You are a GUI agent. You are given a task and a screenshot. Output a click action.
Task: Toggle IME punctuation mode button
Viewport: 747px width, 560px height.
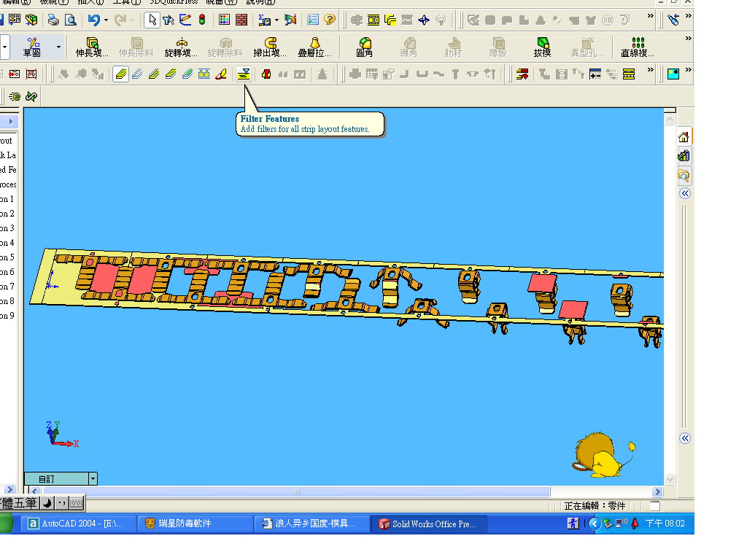(62, 503)
